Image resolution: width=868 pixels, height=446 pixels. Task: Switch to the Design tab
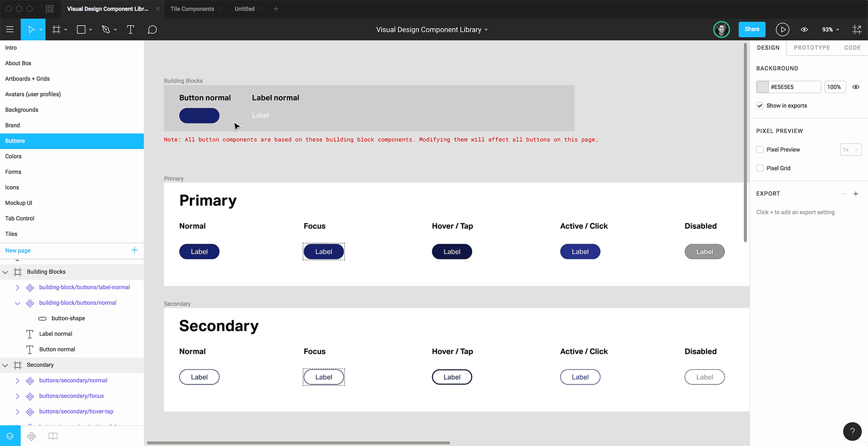(768, 48)
